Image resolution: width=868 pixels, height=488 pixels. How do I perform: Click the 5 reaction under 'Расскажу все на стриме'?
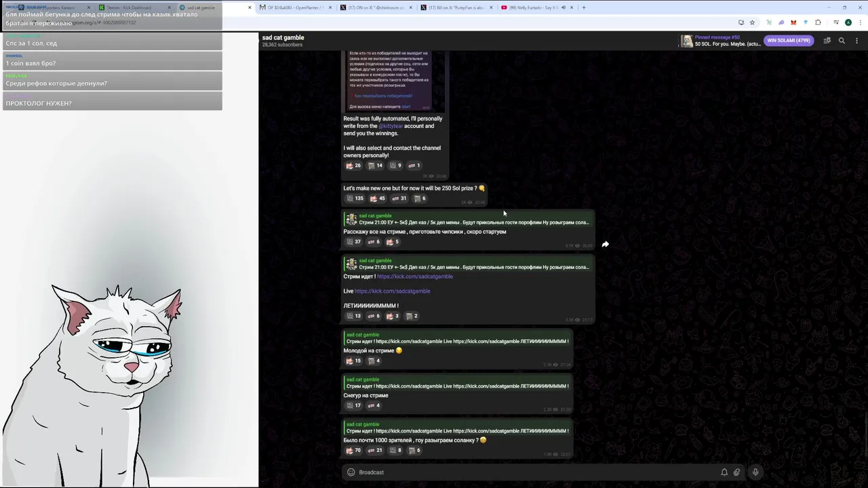[x=393, y=242]
